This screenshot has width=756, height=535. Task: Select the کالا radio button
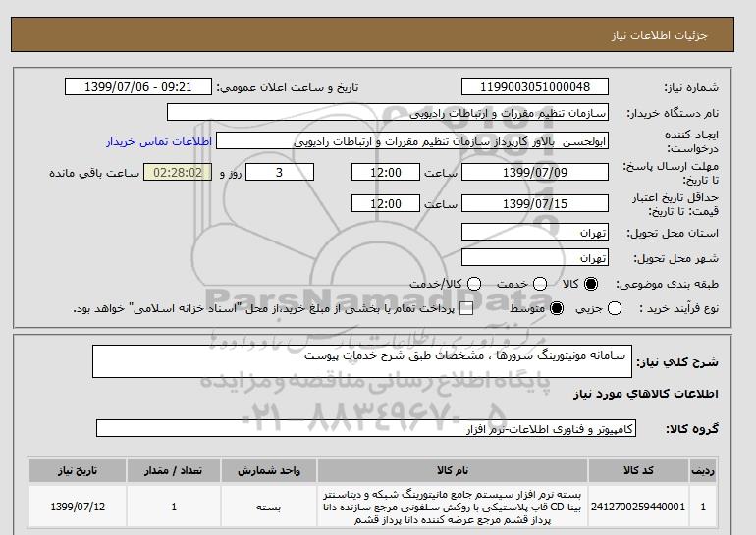(x=591, y=284)
